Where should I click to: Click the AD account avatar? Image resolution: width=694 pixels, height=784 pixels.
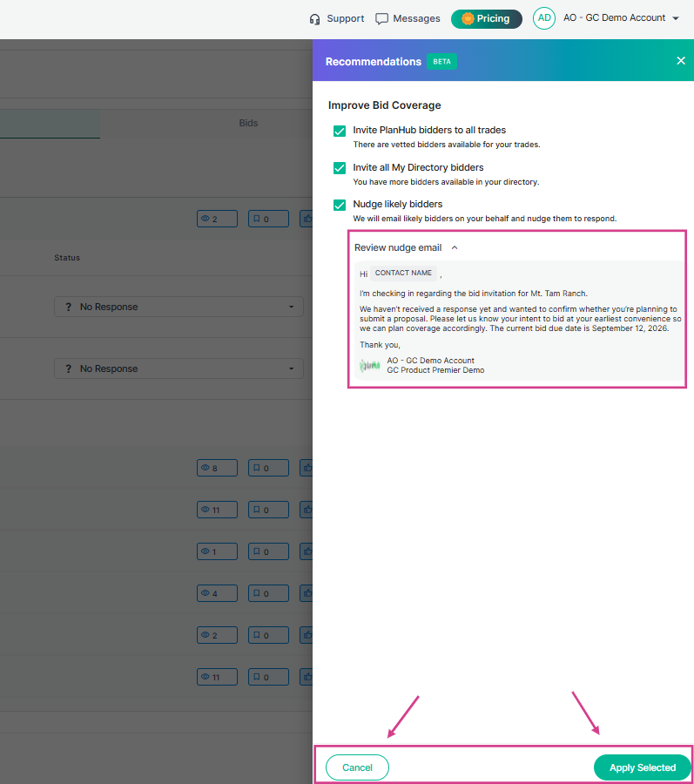pyautogui.click(x=544, y=18)
